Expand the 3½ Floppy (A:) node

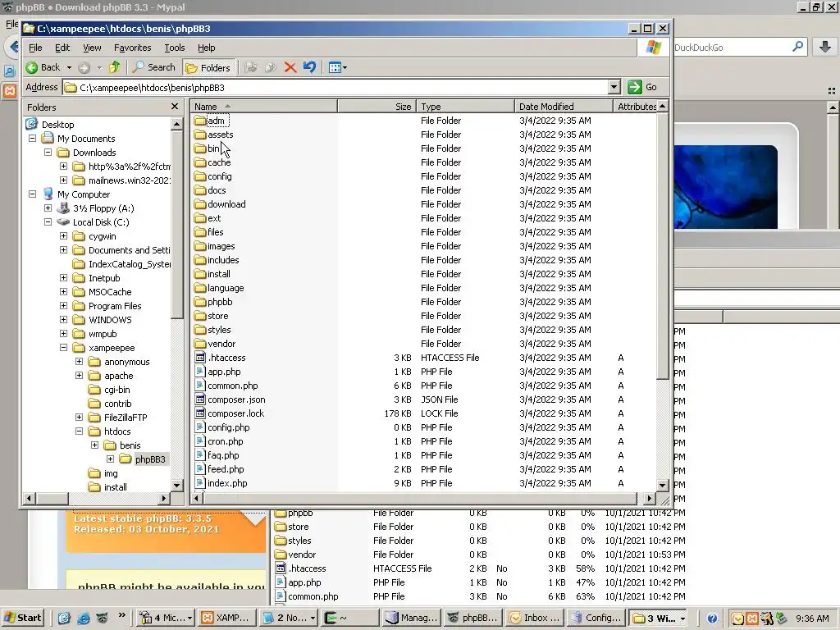point(48,208)
